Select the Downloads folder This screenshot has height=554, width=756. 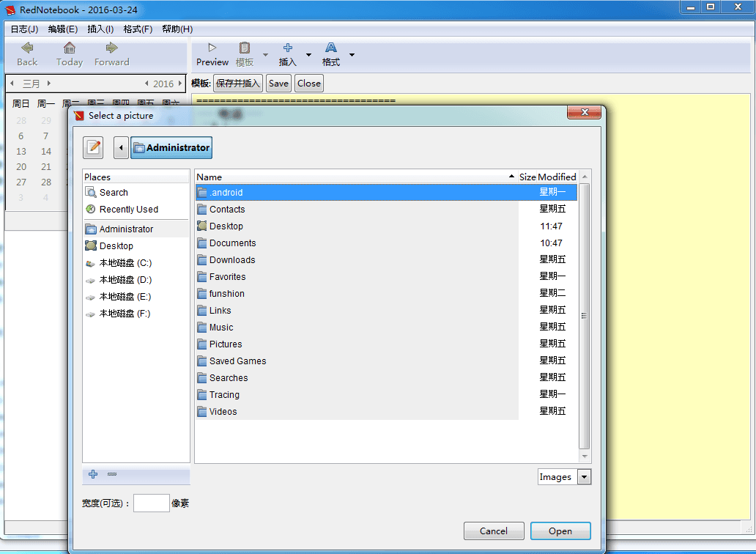point(386,260)
